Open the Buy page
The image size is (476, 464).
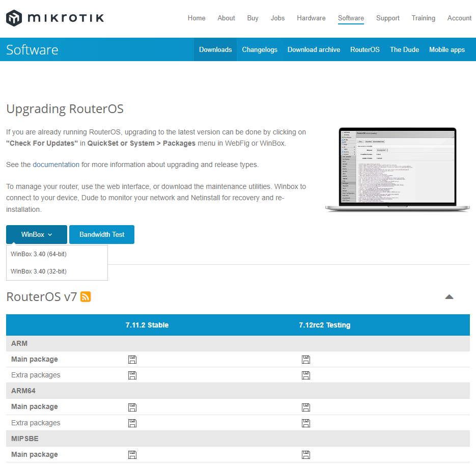pos(253,18)
